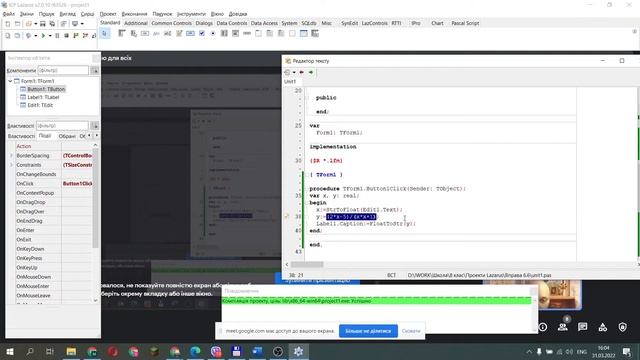This screenshot has width=640, height=360.
Task: Open the Google Meet activities icon
Action: pos(602,327)
